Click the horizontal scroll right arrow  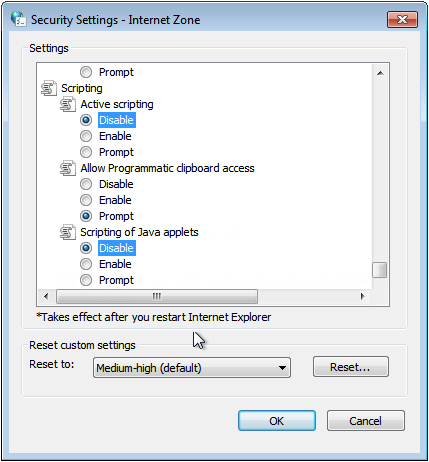363,296
